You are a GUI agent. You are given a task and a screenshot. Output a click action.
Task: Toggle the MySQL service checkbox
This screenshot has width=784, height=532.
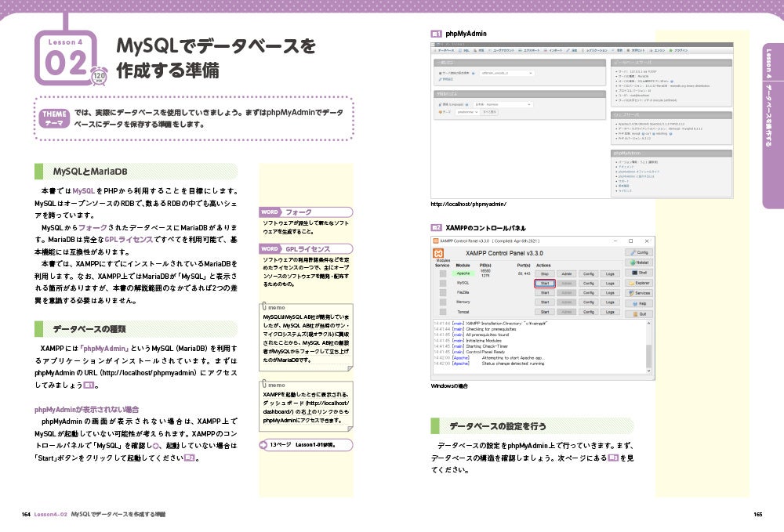pos(443,283)
